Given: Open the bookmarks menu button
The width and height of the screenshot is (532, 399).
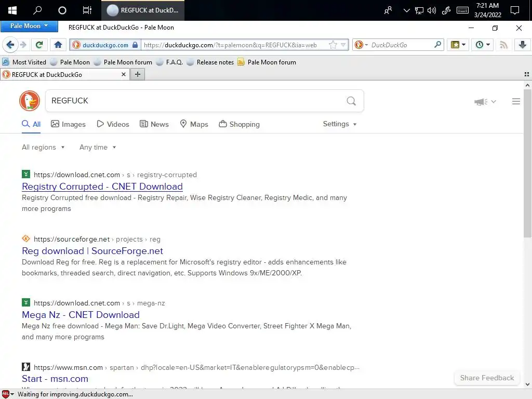Looking at the screenshot, I should point(458,45).
